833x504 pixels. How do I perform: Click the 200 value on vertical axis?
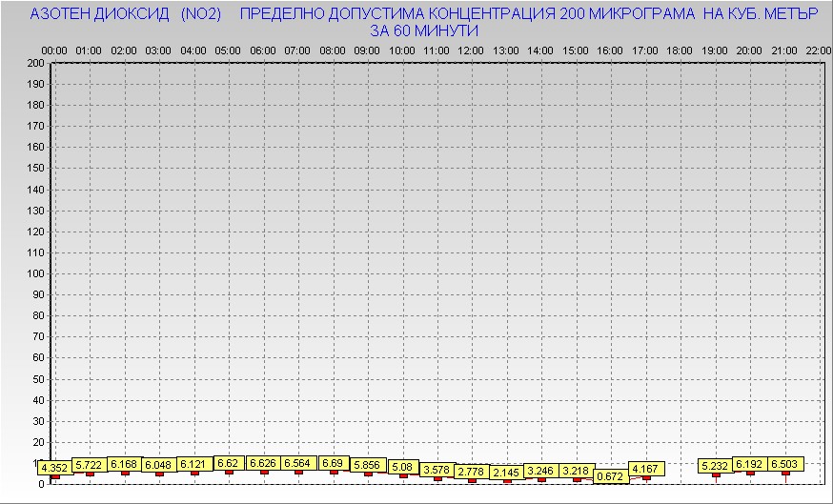pyautogui.click(x=36, y=63)
